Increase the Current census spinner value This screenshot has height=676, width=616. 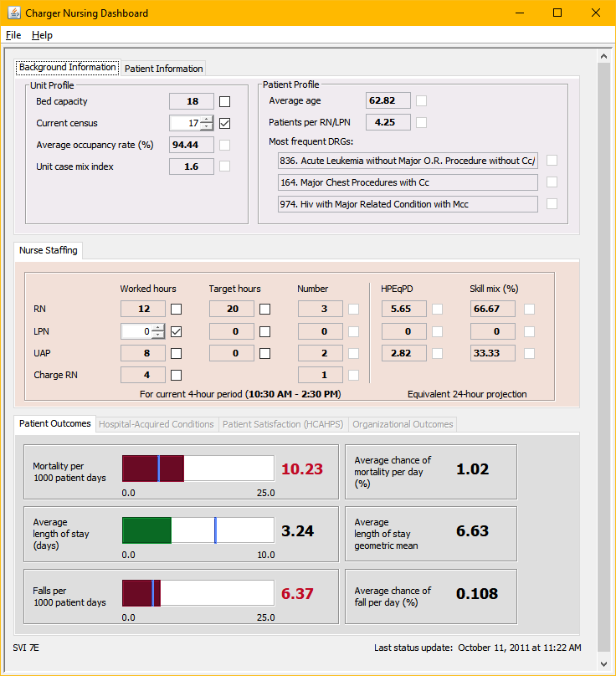click(206, 119)
